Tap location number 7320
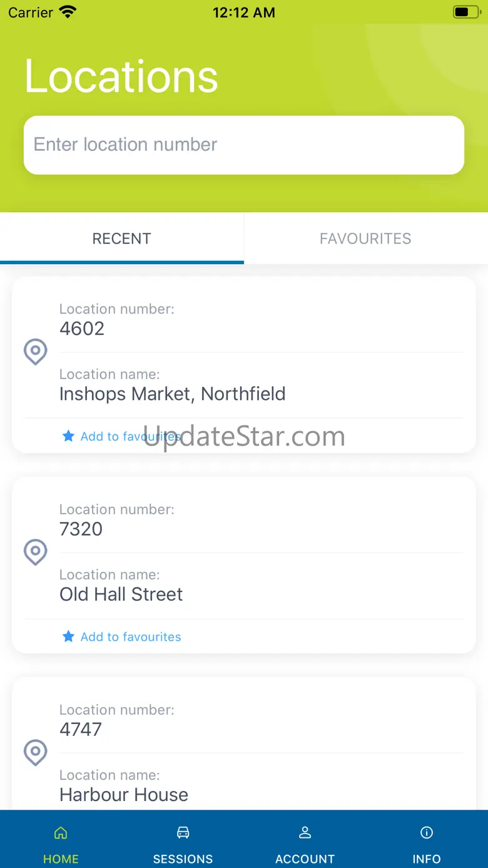The height and width of the screenshot is (868, 488). 81,529
